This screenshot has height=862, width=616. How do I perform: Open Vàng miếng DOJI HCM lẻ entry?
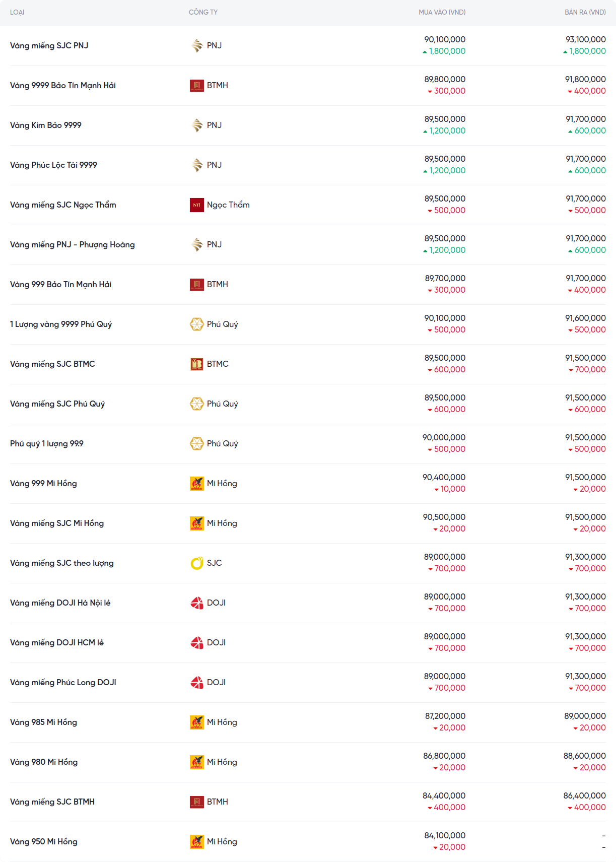point(57,643)
